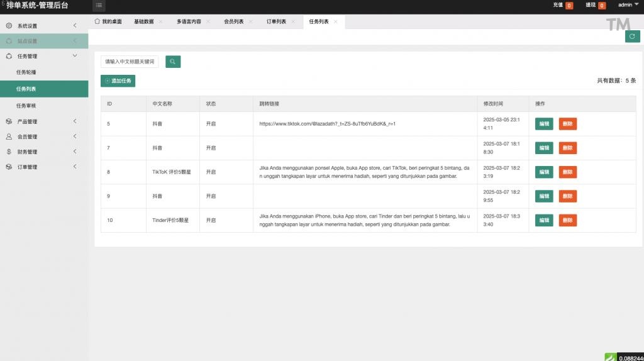Click the 我的桌面 home tab
The image size is (644, 361).
coord(108,21)
